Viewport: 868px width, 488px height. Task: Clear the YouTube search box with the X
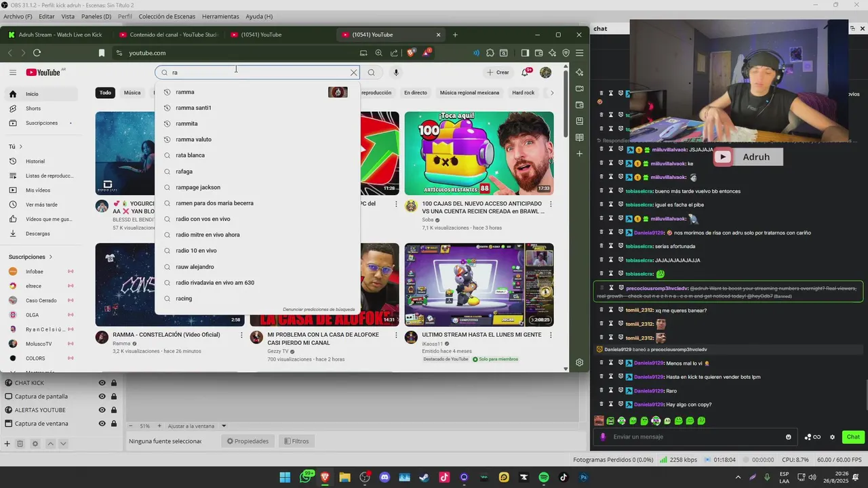(x=353, y=73)
